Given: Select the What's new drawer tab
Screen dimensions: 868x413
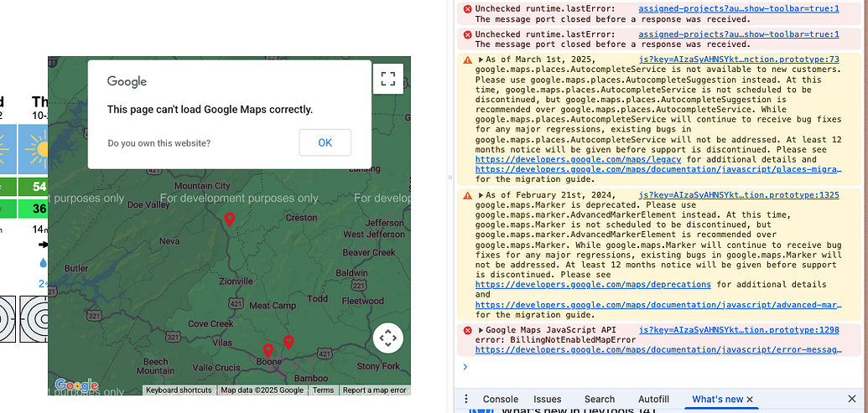Looking at the screenshot, I should [x=717, y=400].
